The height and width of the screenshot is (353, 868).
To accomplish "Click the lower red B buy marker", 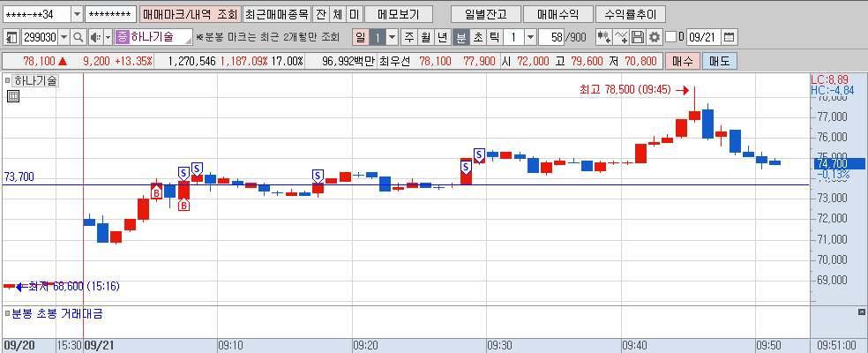I will coord(183,206).
